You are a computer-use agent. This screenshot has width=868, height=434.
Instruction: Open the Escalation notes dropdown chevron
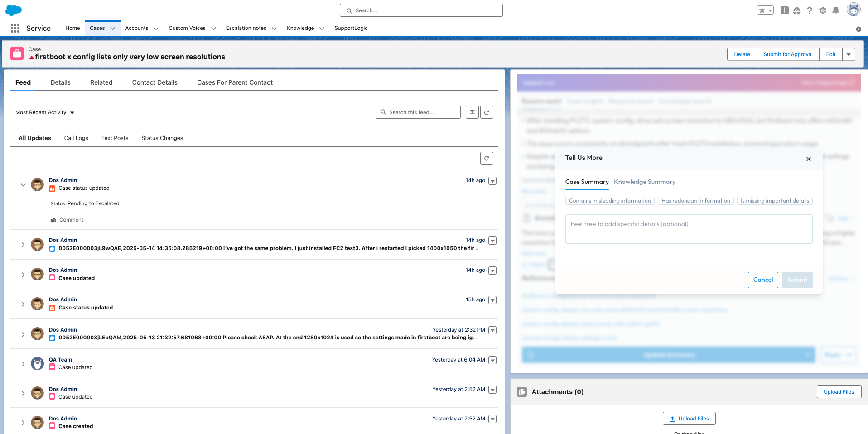click(274, 29)
